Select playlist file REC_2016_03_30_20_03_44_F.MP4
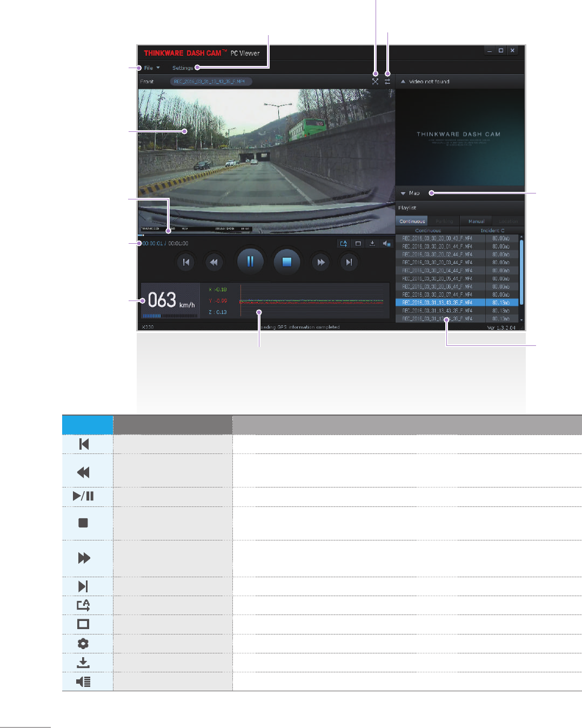Viewport: 582px width, 728px height. [457, 263]
